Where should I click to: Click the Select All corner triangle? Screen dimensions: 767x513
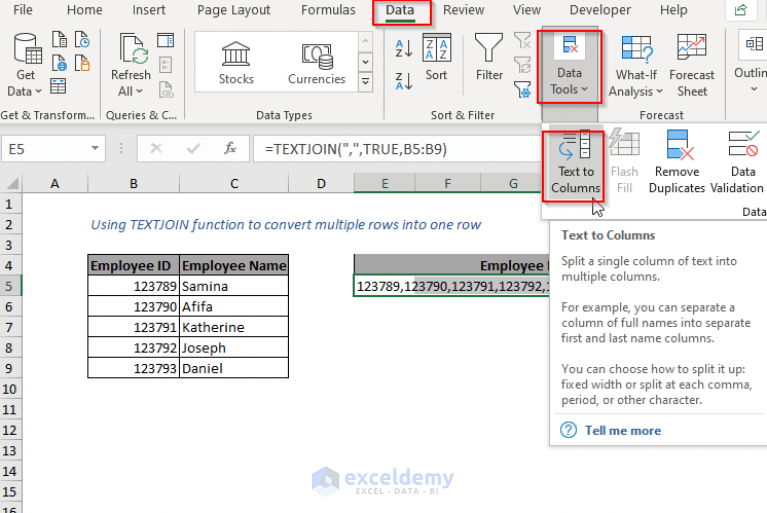tap(12, 183)
